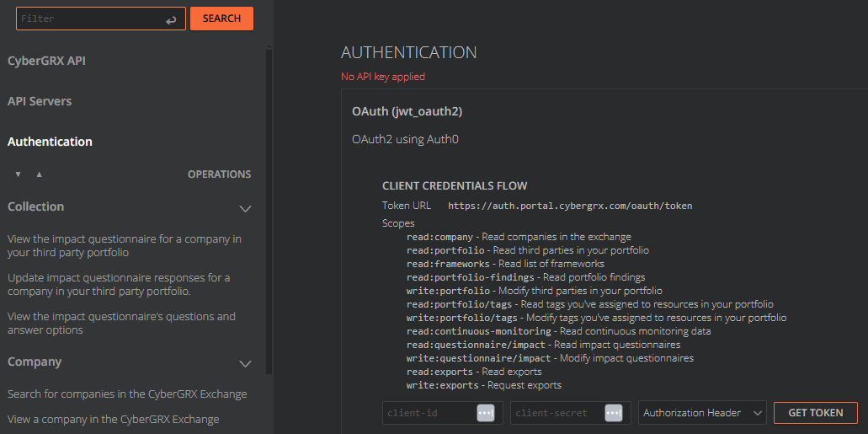Image resolution: width=868 pixels, height=434 pixels.
Task: Click 'OAuth2 using Auth0' description
Action: coord(405,139)
